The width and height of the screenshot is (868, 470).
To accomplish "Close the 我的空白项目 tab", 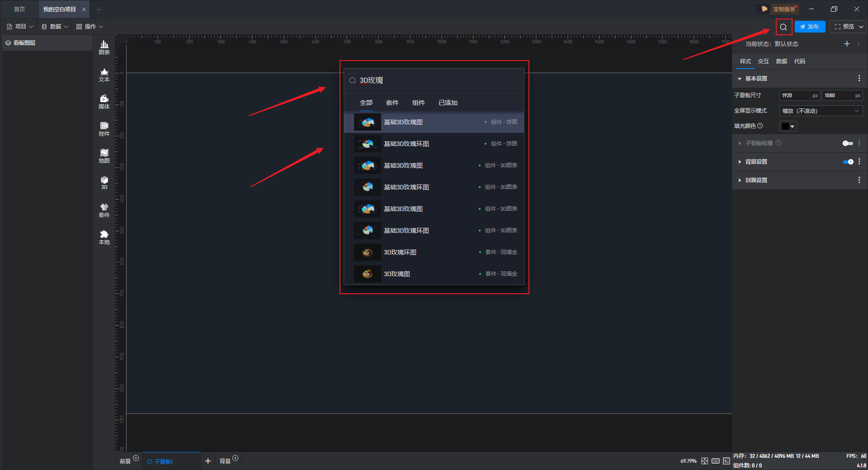I will 84,9.
